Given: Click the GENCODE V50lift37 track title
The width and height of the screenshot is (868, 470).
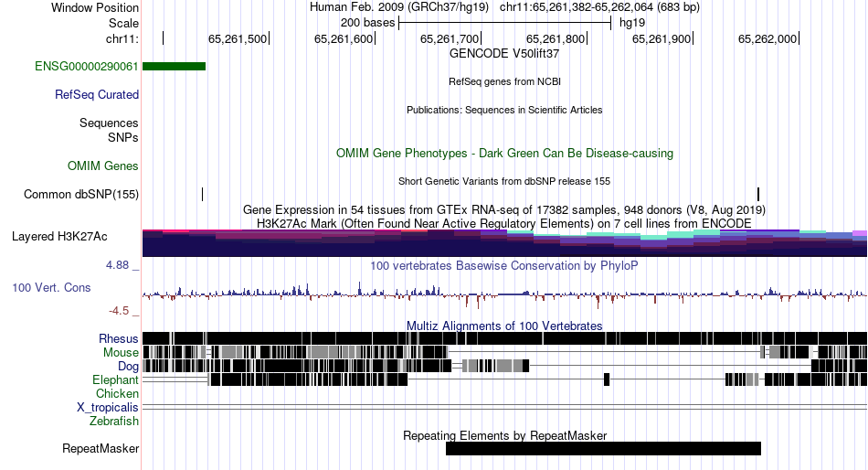Looking at the screenshot, I should [504, 54].
